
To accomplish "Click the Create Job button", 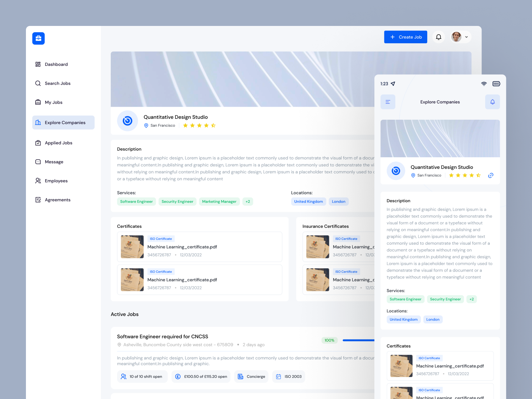I will (406, 37).
